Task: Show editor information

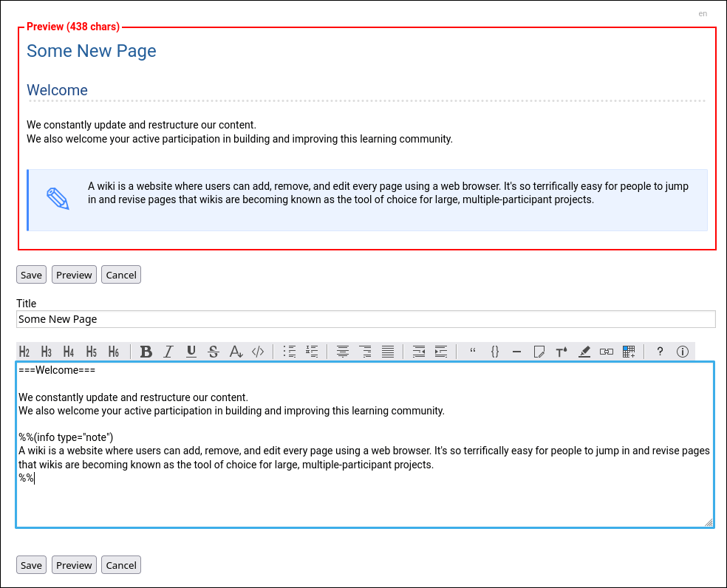Action: tap(682, 352)
